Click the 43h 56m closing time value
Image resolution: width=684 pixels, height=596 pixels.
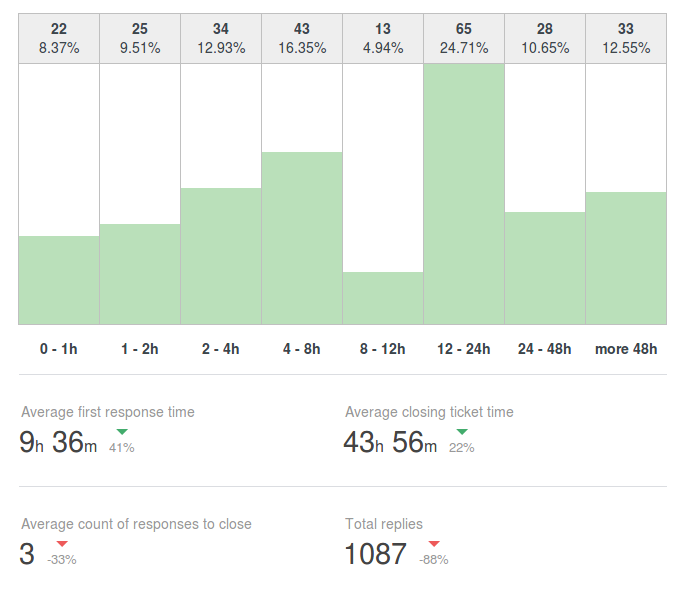coord(391,442)
